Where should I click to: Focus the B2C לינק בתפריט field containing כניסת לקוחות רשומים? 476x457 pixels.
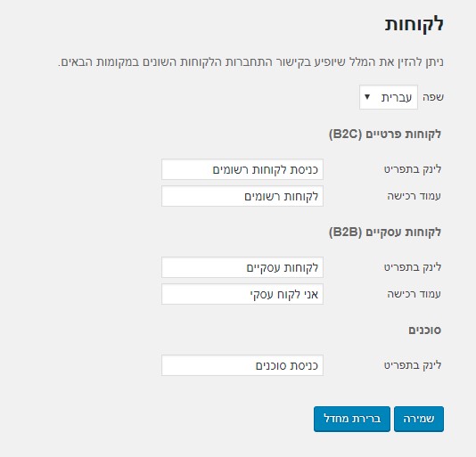coord(242,169)
